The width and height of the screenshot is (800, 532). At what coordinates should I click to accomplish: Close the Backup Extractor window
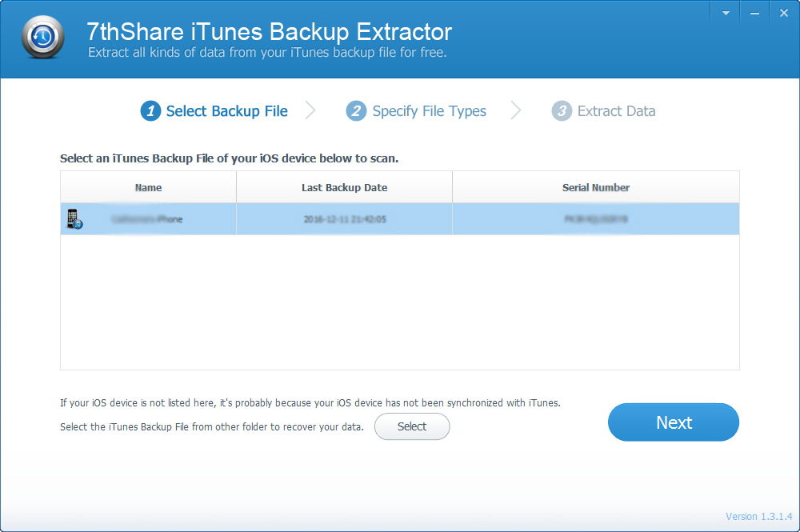click(784, 14)
